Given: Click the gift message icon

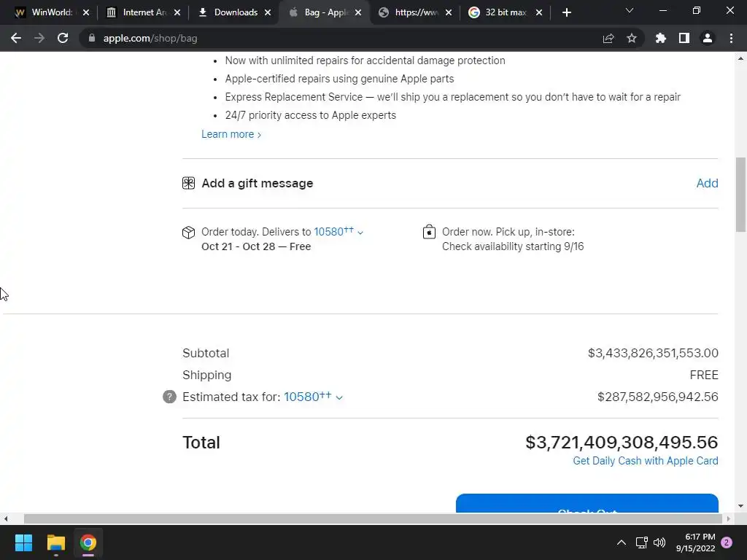Looking at the screenshot, I should 189,183.
